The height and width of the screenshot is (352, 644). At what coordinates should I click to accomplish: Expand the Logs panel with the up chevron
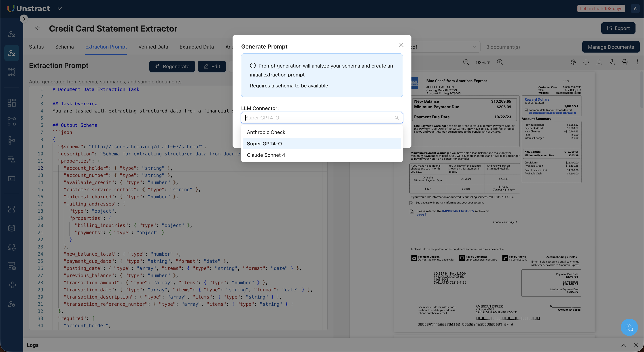(x=623, y=345)
